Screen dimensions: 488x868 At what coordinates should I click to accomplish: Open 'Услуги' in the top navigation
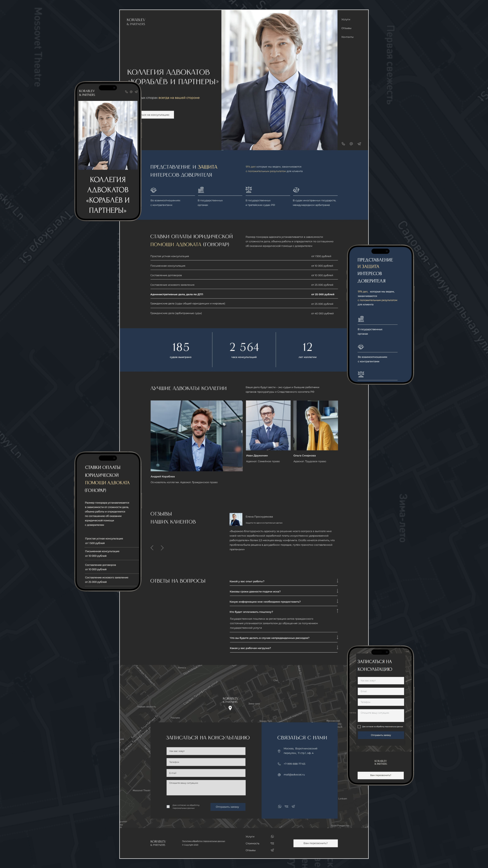click(x=345, y=19)
